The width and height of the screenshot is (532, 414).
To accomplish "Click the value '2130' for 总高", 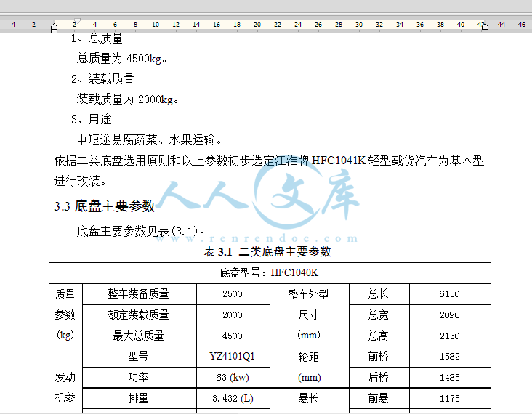I will [x=450, y=336].
